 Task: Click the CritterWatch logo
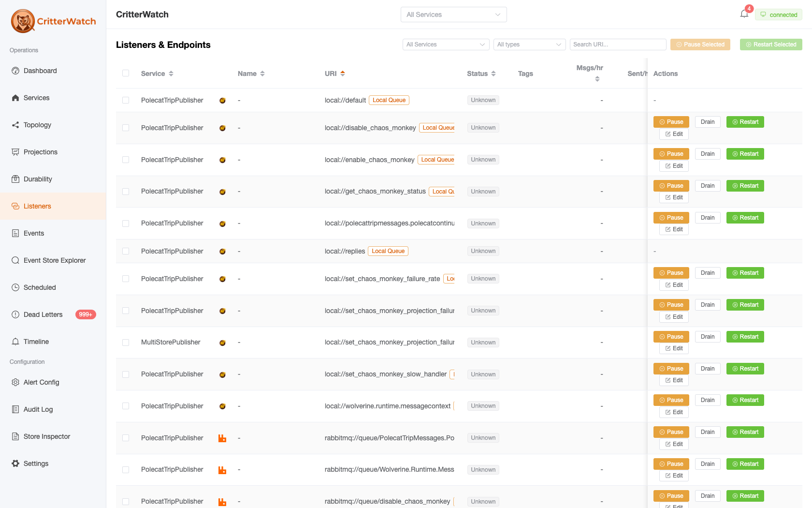53,21
